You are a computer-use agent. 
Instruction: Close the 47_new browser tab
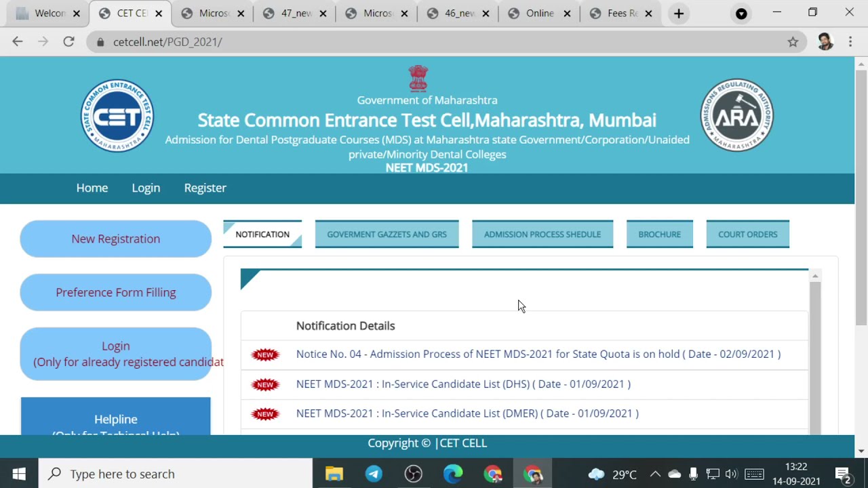pos(323,14)
